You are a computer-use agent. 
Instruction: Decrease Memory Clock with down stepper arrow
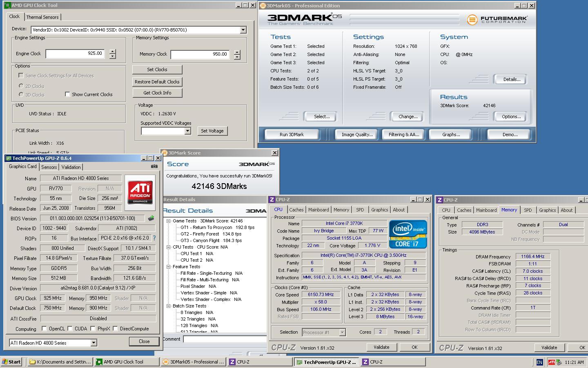[x=237, y=57]
